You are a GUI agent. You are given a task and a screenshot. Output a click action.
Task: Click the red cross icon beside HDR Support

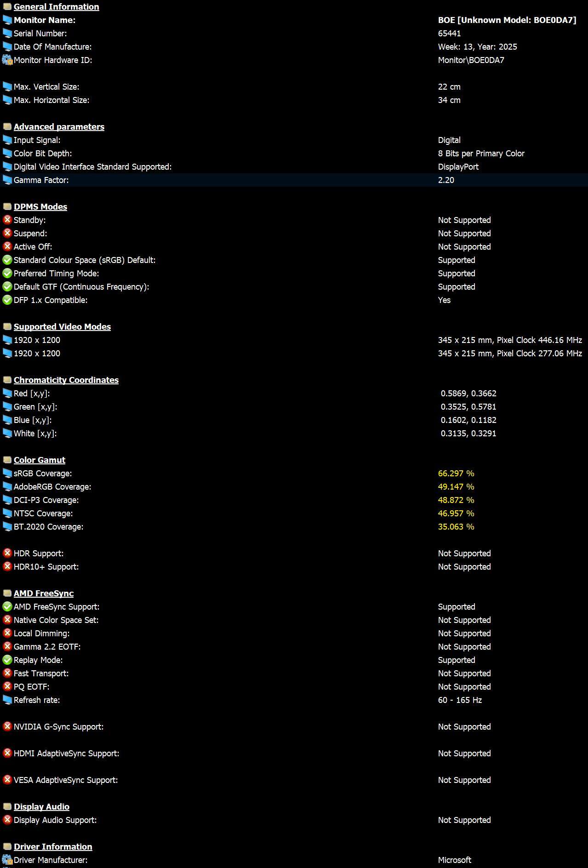(x=7, y=553)
